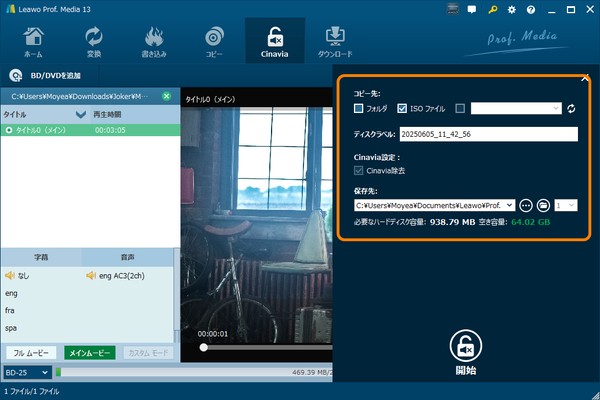The image size is (600, 400).
Task: Expand the save path dropdown
Action: 509,206
